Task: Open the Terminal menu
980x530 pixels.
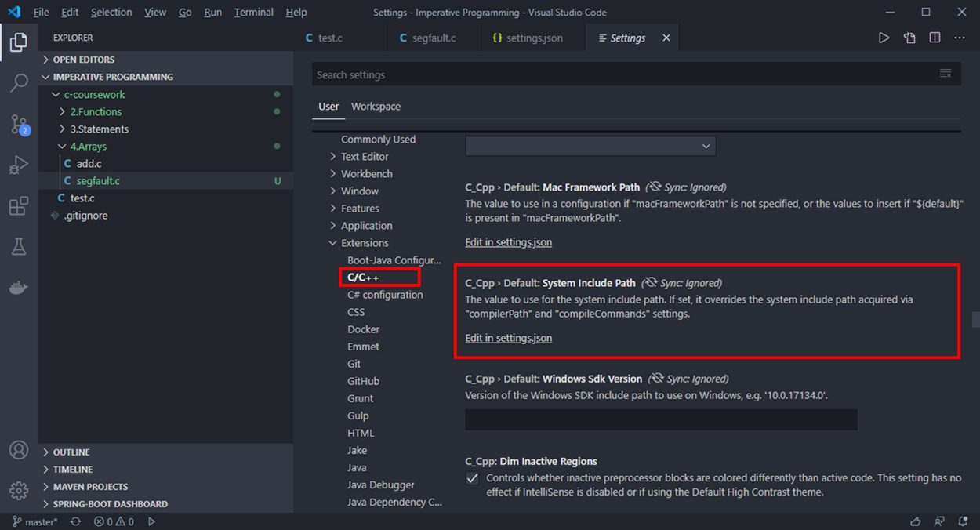Action: pos(253,13)
